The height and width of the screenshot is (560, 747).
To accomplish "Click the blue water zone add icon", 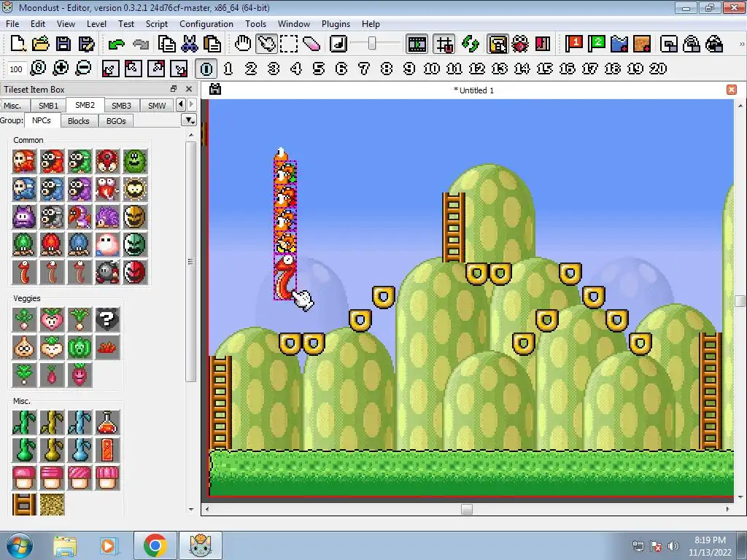I will (x=619, y=44).
